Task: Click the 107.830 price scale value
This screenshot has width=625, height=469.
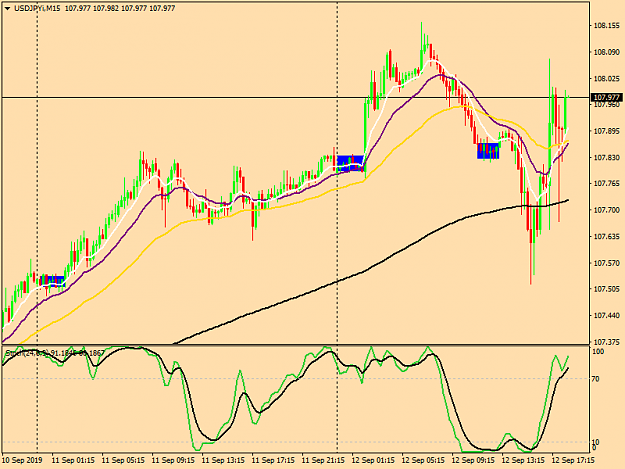Action: 607,158
